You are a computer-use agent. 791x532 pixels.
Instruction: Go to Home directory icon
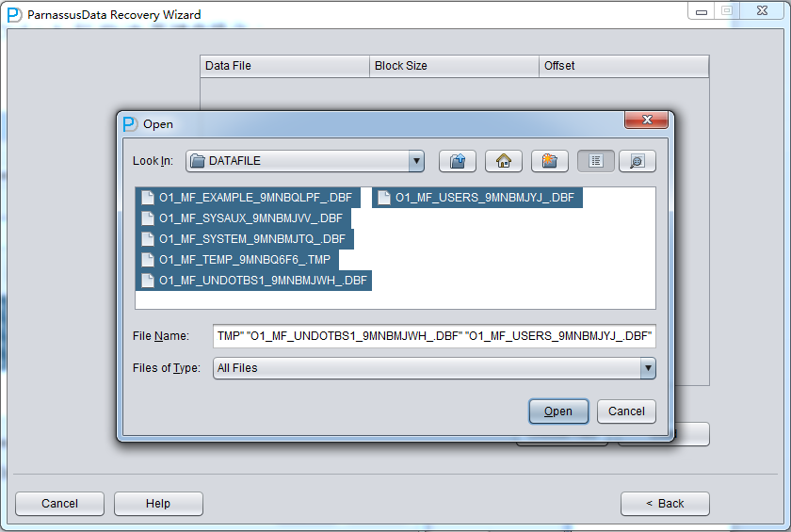pos(504,161)
